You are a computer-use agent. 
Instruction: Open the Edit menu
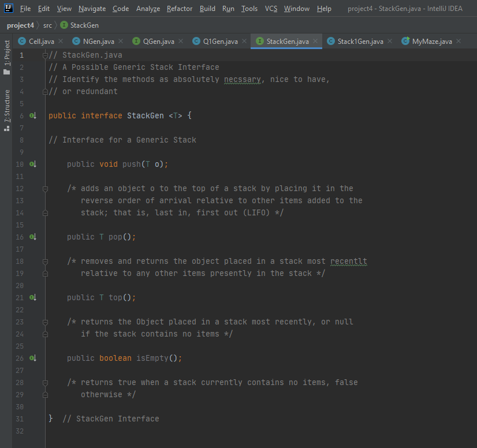click(x=44, y=9)
